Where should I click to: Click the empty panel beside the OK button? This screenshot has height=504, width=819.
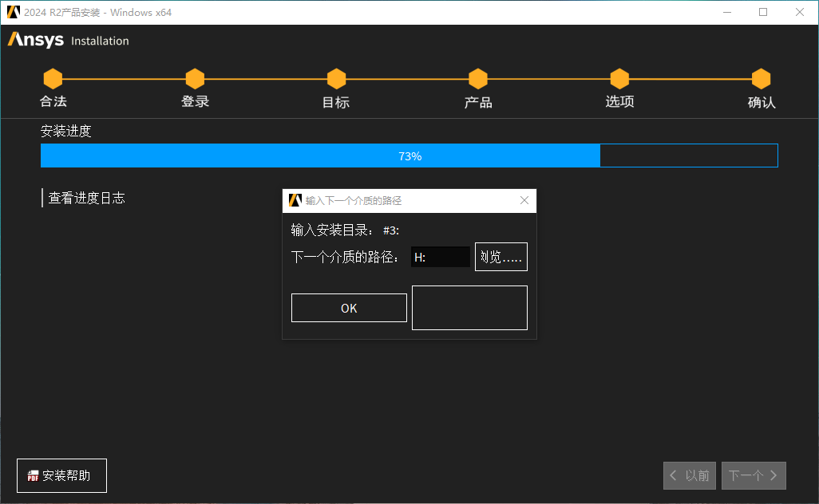(x=469, y=307)
